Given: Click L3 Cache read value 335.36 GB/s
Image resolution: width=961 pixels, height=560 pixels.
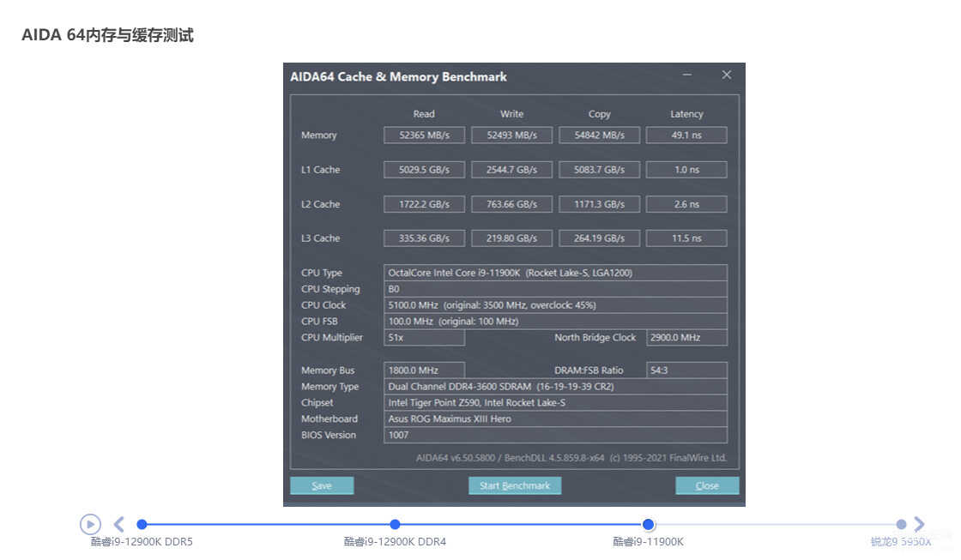Looking at the screenshot, I should [x=424, y=238].
